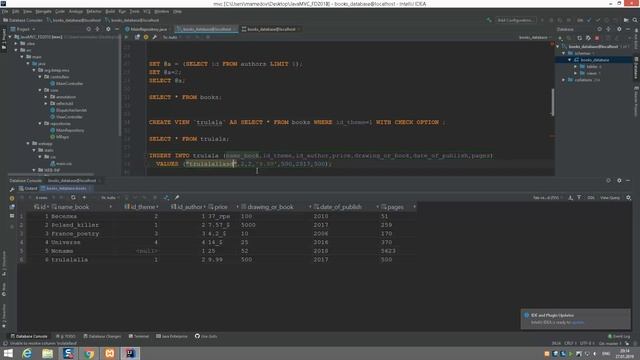Open the Windows Start button

[8, 353]
